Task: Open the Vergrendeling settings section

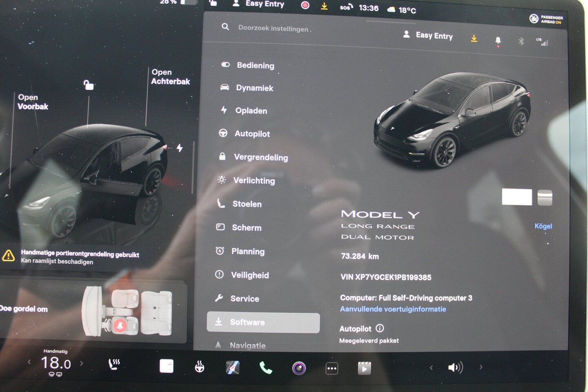Action: 261,157
